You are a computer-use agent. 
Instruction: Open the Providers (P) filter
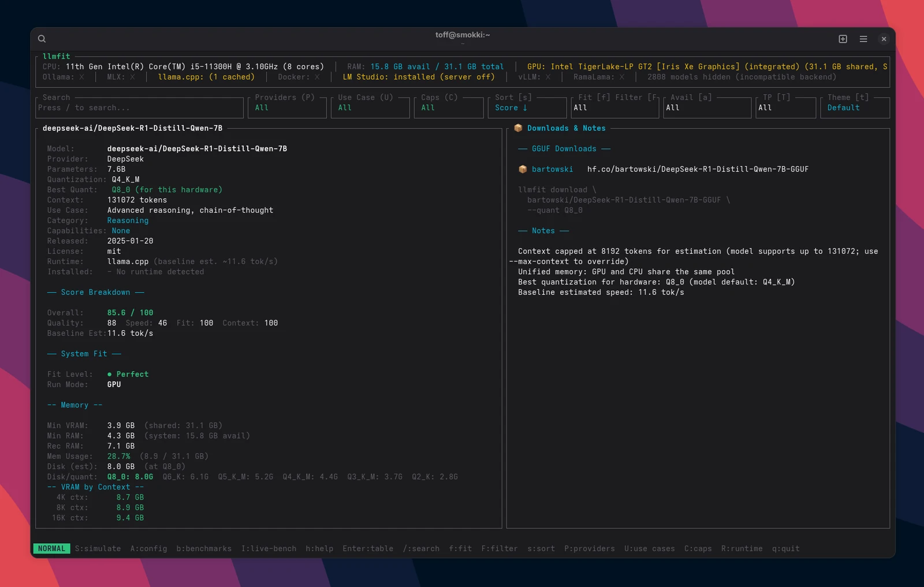pos(287,108)
